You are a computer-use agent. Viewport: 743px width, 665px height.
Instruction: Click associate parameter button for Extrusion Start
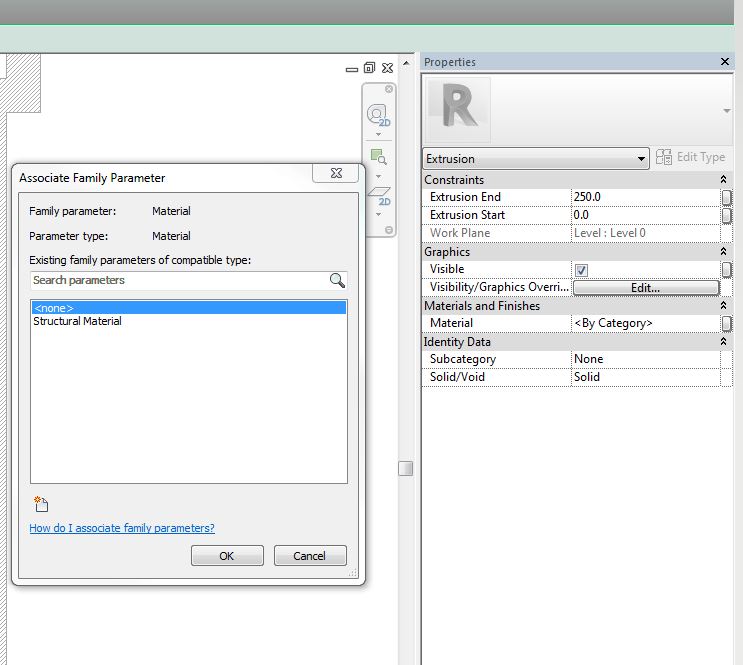pos(726,215)
